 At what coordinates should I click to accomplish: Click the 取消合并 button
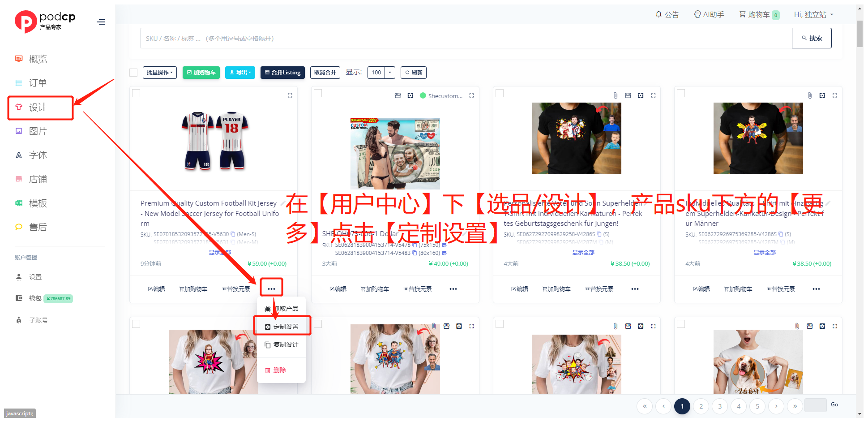(x=325, y=73)
